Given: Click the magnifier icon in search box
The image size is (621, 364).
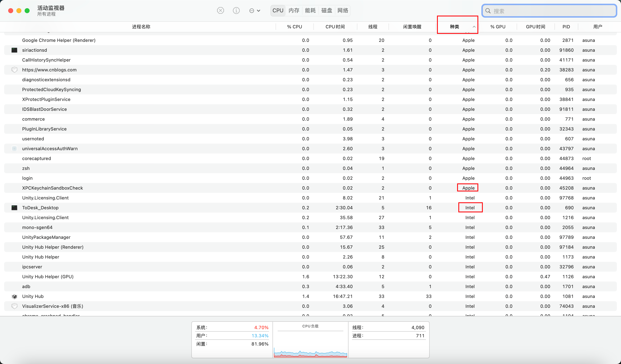Looking at the screenshot, I should pyautogui.click(x=488, y=11).
